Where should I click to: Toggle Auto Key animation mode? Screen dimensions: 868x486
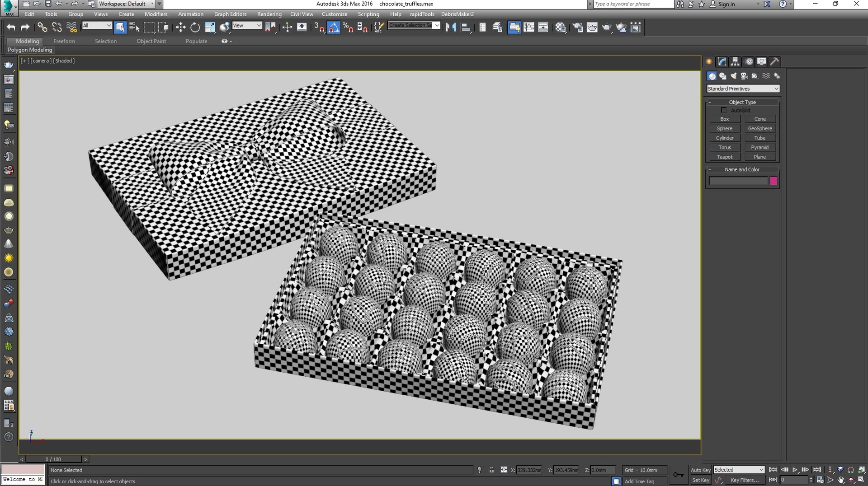click(x=700, y=470)
